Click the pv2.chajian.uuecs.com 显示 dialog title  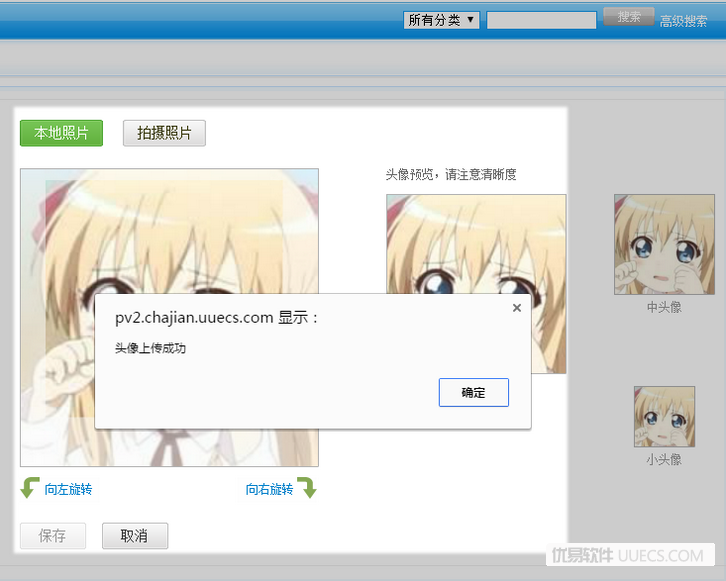216,318
